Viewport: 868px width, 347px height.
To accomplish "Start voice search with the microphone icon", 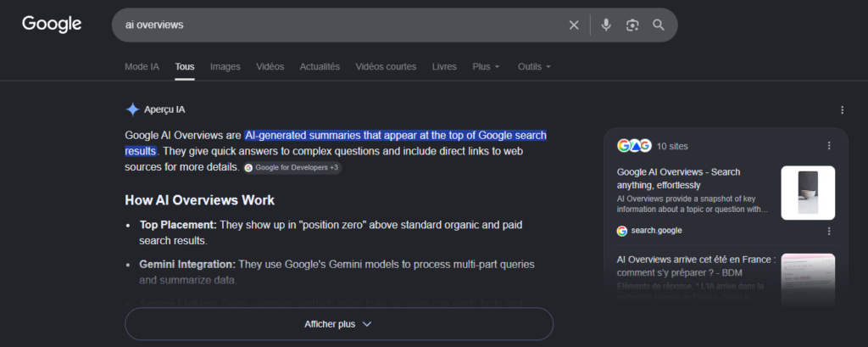I will tap(606, 25).
